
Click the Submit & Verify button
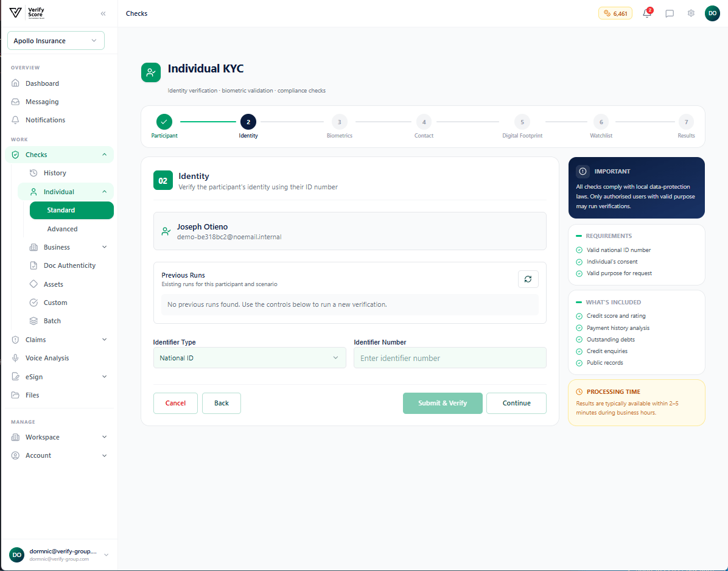(443, 403)
